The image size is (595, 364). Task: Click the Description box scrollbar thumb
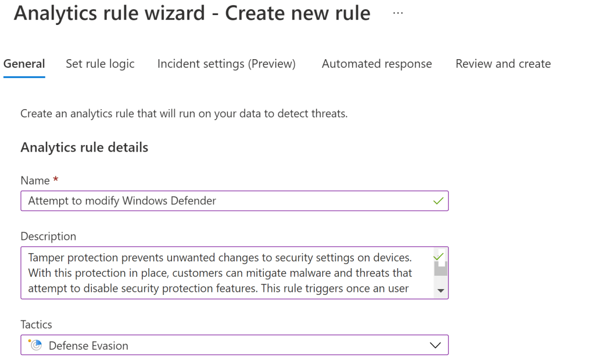coord(440,268)
